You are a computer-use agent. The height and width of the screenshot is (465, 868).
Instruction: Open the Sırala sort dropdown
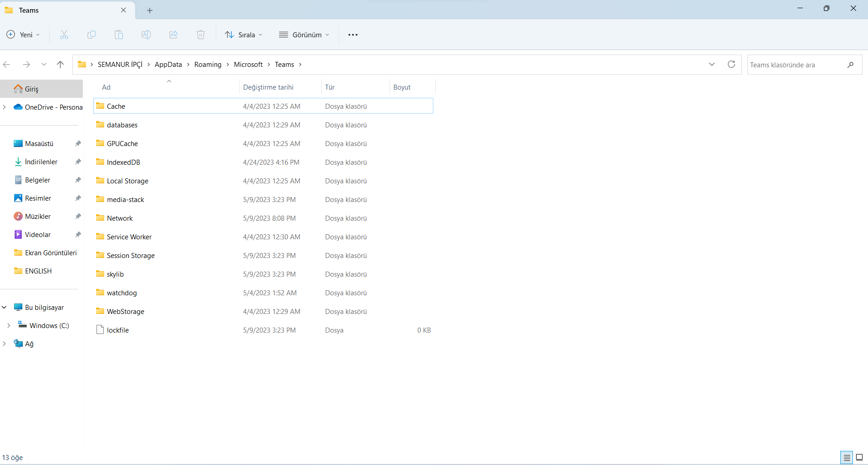pos(244,35)
